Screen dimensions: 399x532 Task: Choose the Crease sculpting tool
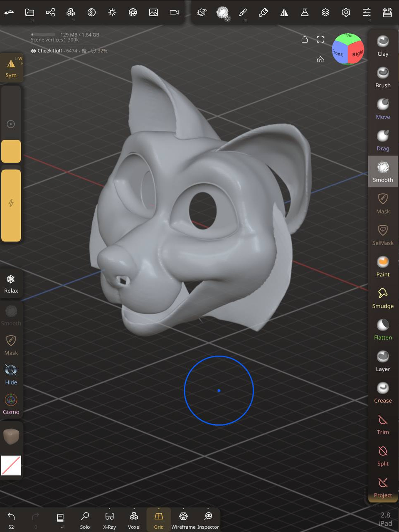tap(382, 393)
